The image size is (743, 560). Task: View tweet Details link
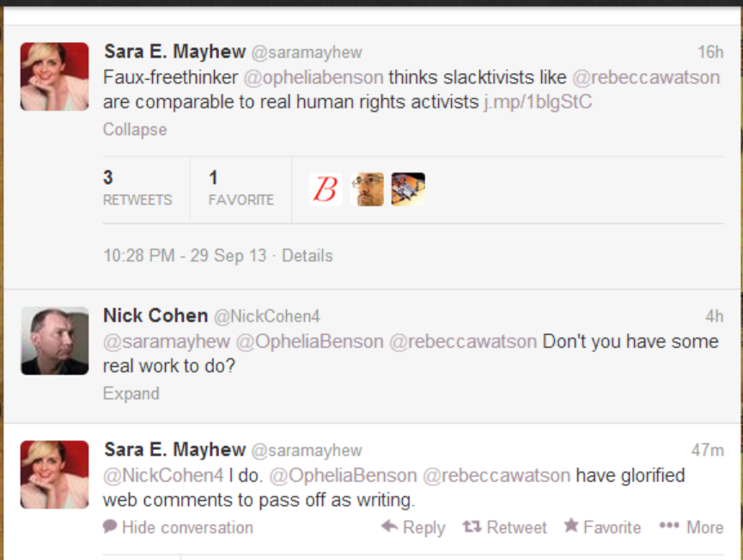pyautogui.click(x=308, y=256)
